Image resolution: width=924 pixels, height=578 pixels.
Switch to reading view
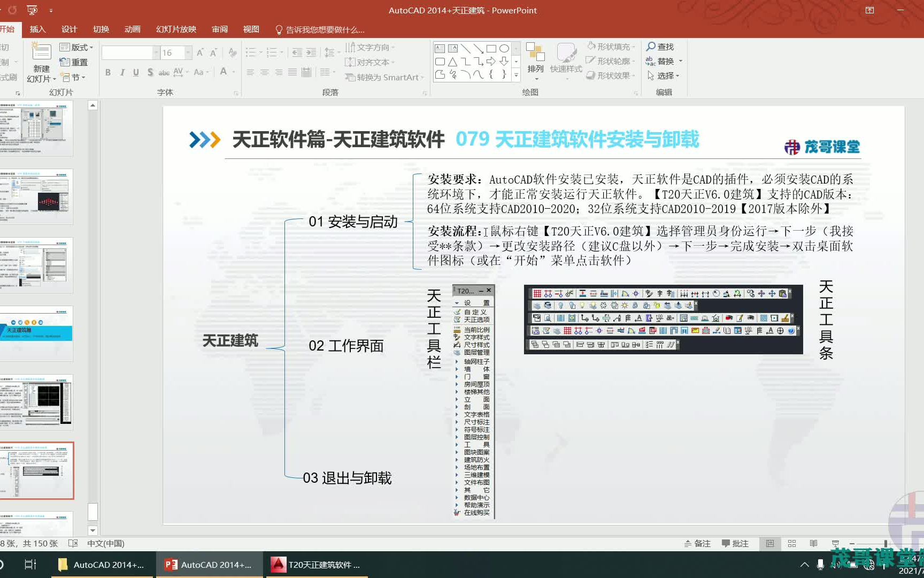[813, 544]
